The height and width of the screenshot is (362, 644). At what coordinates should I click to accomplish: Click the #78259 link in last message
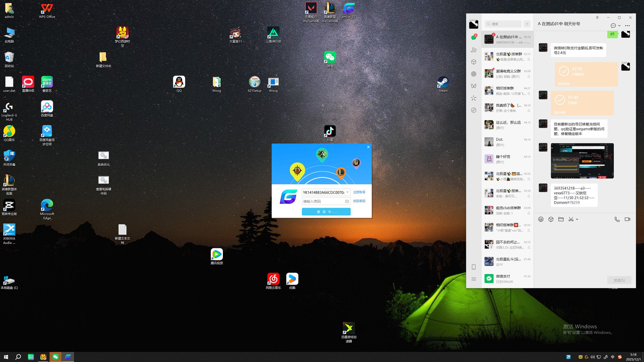pos(573,203)
